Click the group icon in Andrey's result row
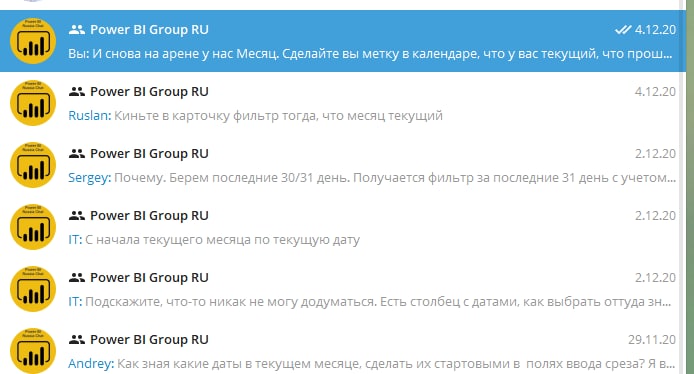 coord(77,339)
